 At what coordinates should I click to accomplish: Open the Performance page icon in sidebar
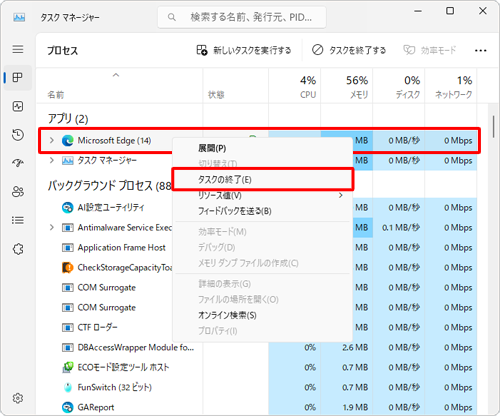[x=18, y=106]
